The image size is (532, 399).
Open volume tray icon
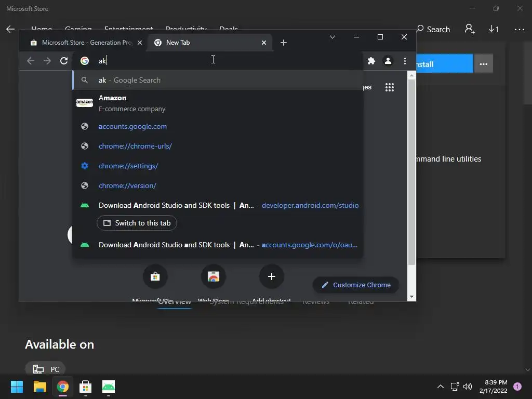coord(468,387)
